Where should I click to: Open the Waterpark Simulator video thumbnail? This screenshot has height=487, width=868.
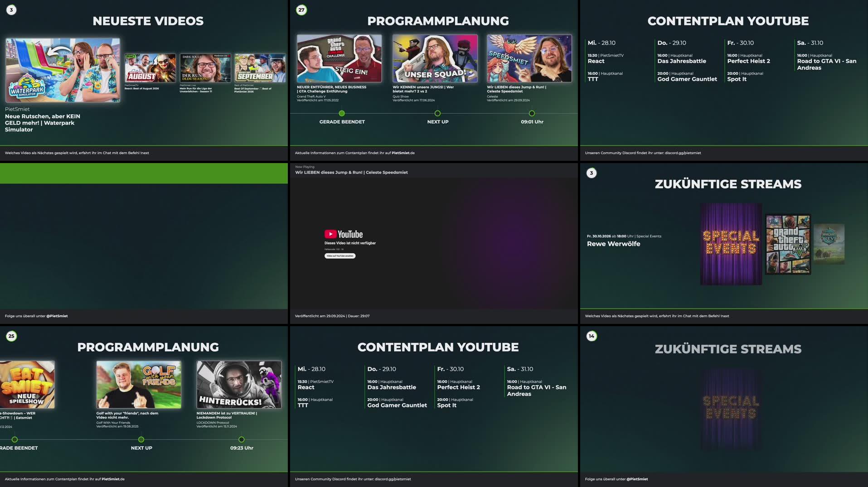tap(63, 70)
